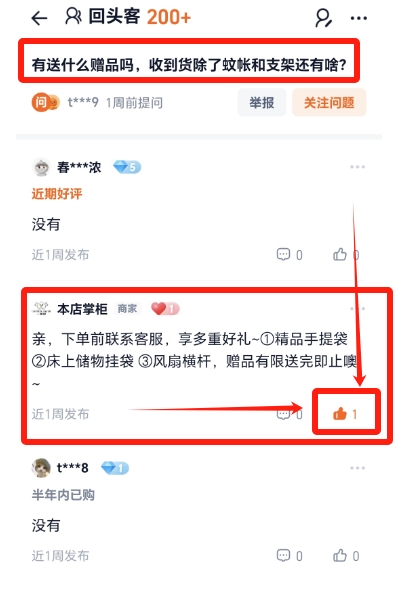402x601 pixels.
Task: Tap the diamond level 5 badge
Action: tap(127, 167)
